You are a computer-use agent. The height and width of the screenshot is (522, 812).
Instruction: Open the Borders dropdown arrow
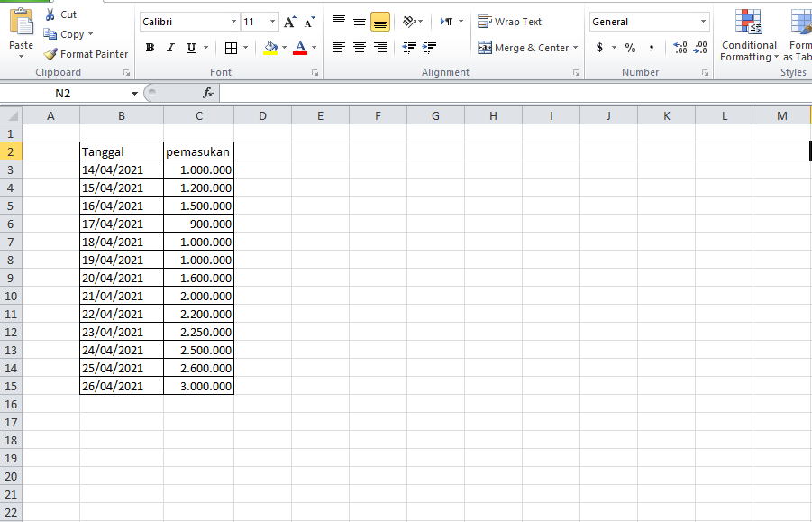pos(245,48)
